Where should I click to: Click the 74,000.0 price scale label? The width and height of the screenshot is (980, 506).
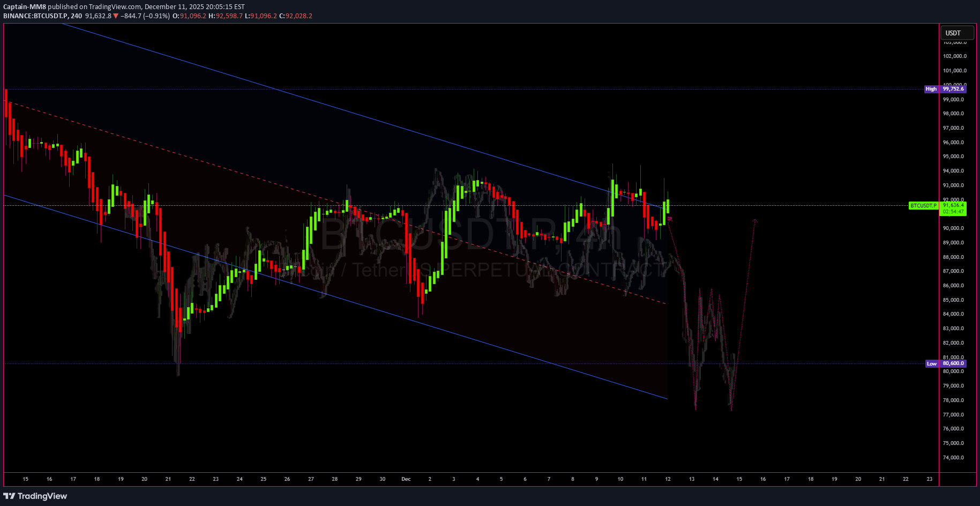(x=953, y=458)
